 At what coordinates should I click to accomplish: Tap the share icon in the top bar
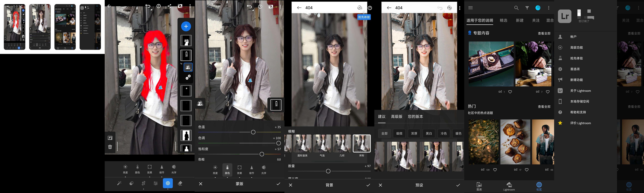(x=169, y=6)
